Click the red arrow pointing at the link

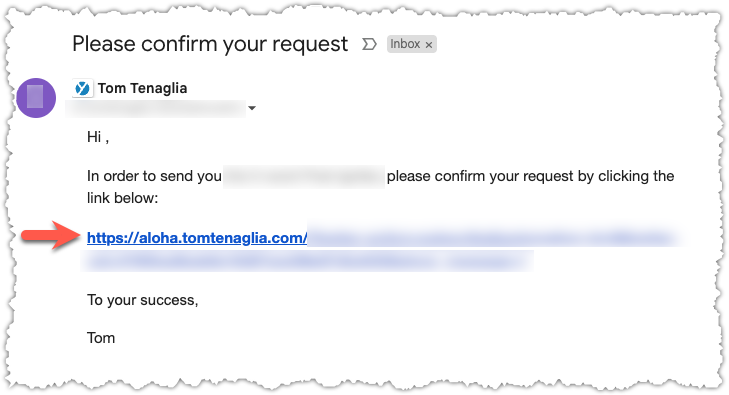[52, 235]
